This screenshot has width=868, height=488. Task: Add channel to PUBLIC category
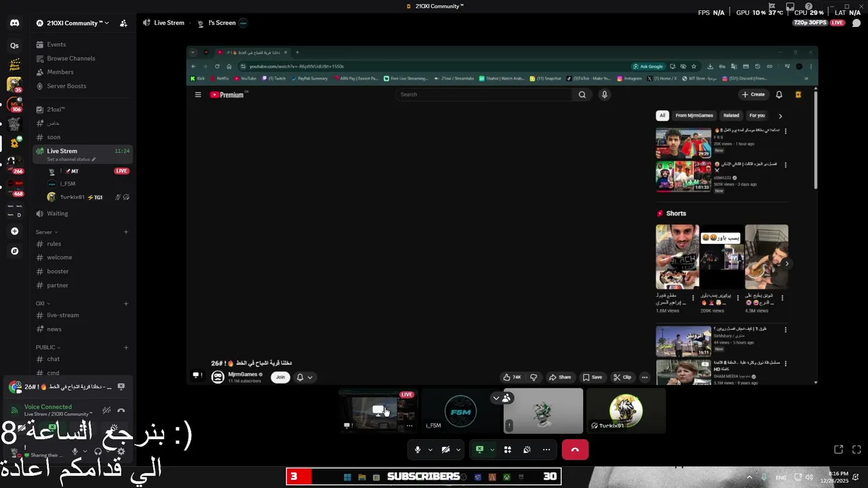click(126, 348)
